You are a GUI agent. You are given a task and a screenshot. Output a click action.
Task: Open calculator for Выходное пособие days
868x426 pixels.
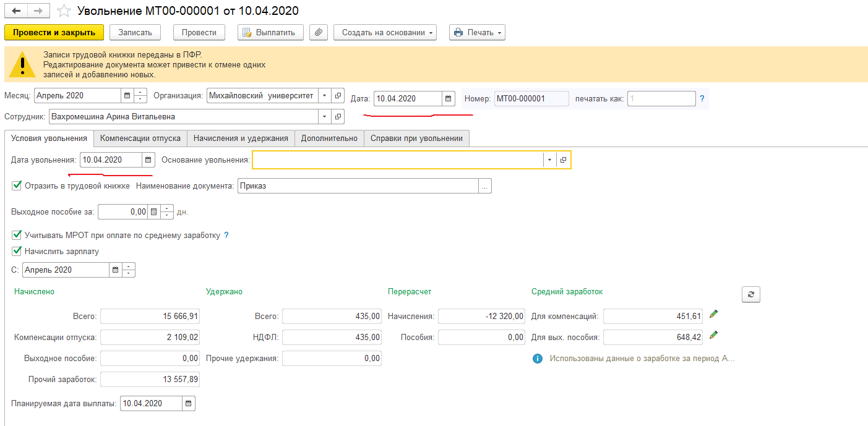tap(154, 211)
